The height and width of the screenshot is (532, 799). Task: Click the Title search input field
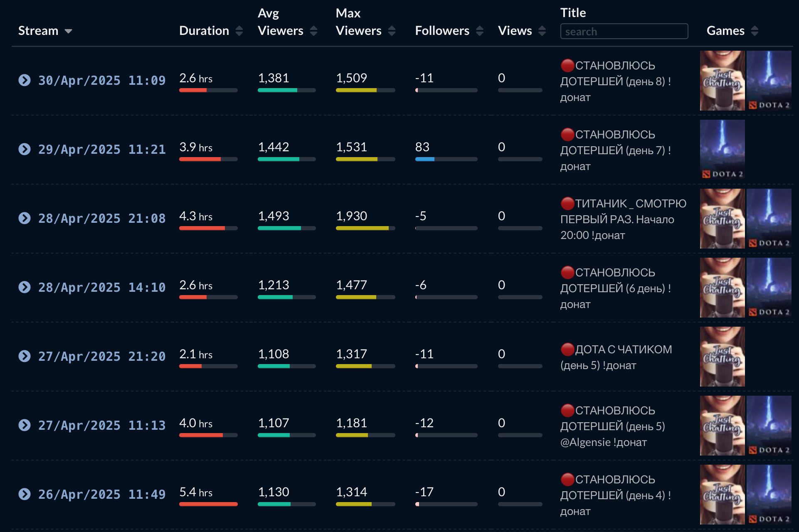point(624,32)
